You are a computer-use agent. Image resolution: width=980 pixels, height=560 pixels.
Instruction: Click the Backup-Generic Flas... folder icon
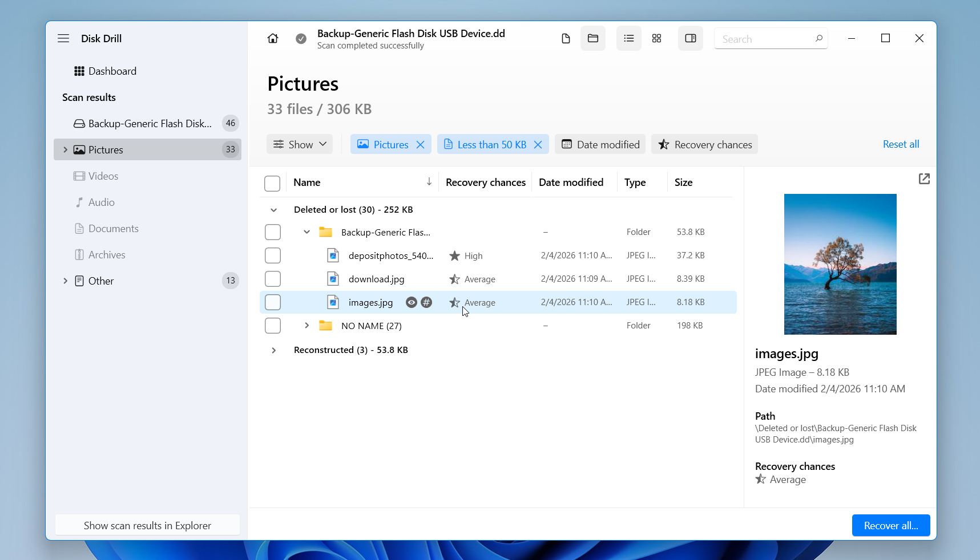point(325,232)
